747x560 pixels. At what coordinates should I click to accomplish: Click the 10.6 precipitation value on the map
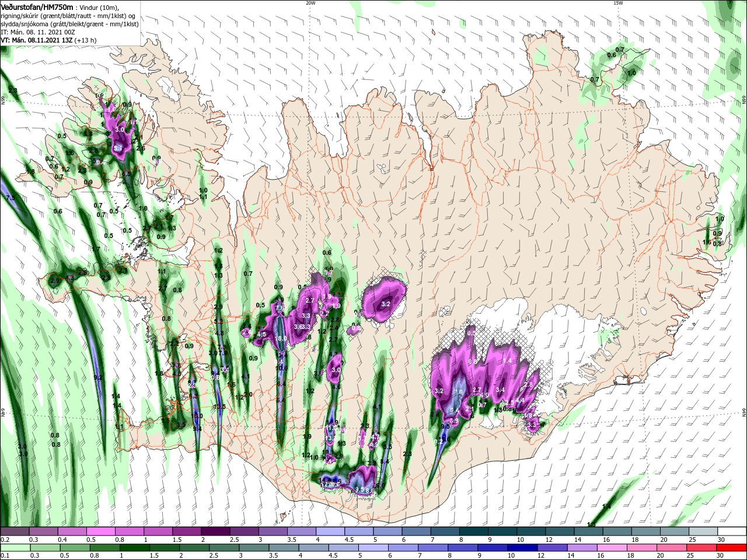tap(281, 368)
